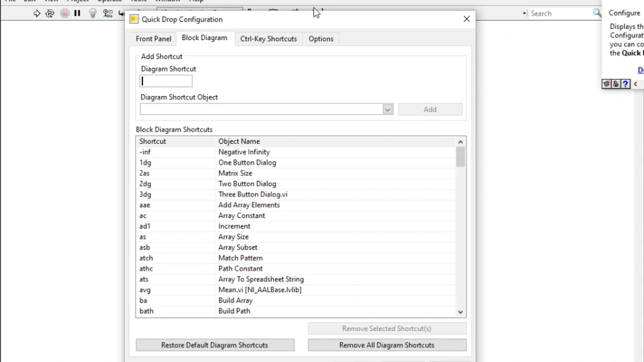
Task: Click the Search box in the toolbar
Action: pos(560,14)
